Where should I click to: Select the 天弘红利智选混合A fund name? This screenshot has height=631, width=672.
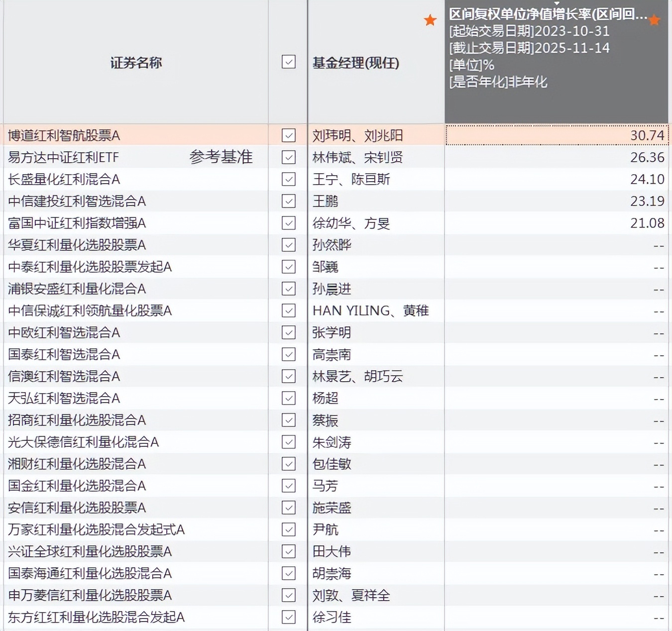(64, 398)
